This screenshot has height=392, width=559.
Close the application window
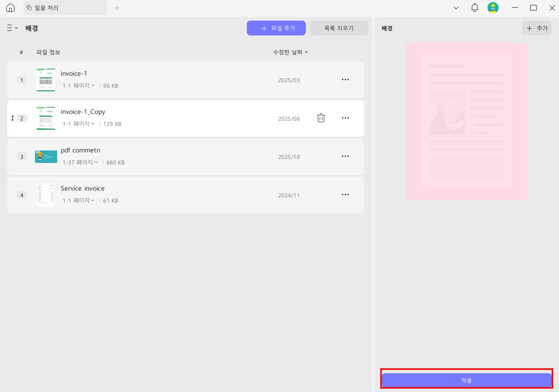(x=552, y=8)
